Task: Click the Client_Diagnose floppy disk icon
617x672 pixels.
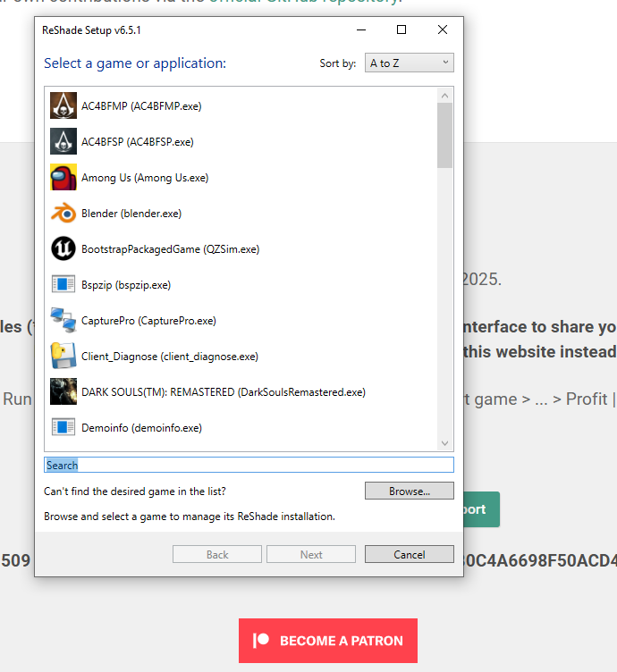Action: coord(63,356)
